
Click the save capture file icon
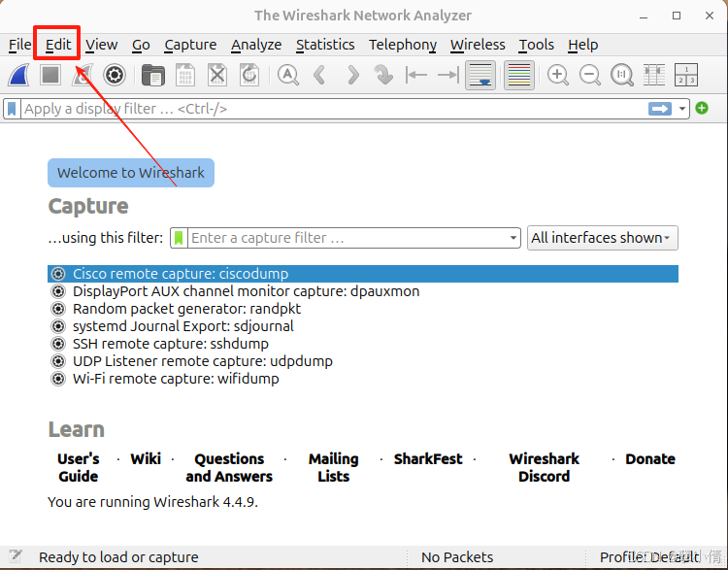(x=185, y=75)
